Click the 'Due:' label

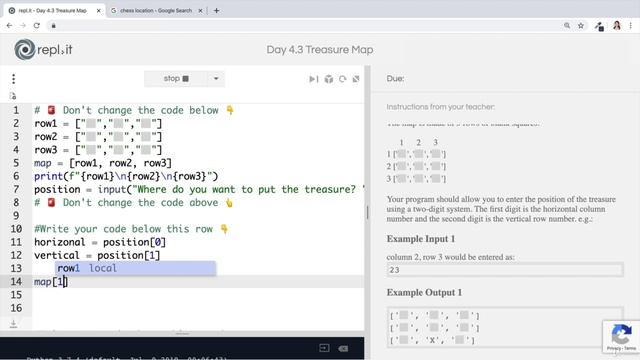click(x=395, y=78)
